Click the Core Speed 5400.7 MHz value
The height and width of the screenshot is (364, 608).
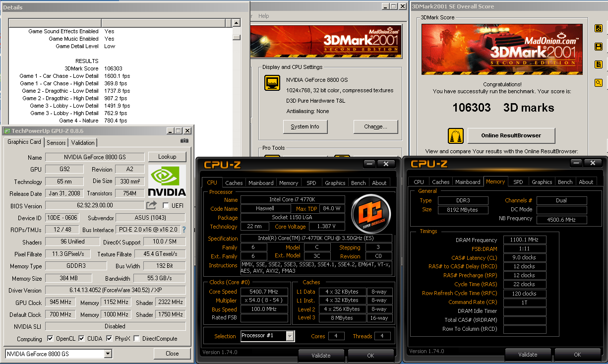(x=264, y=292)
